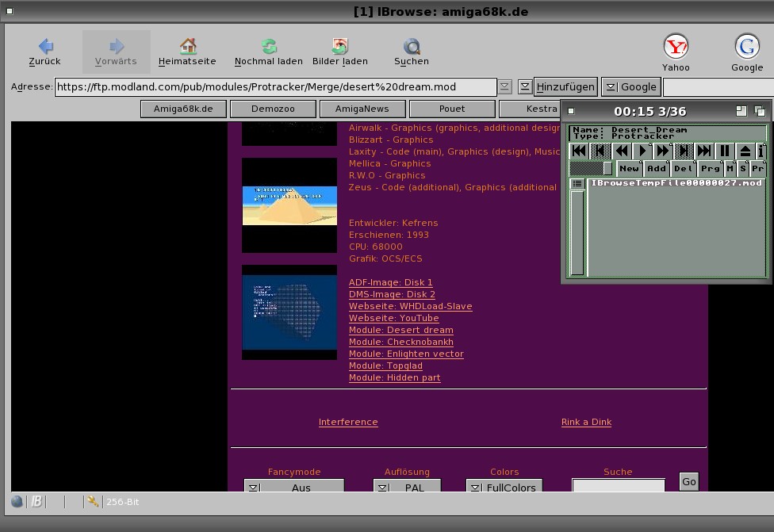
Task: Go to next pattern (dotted forward button)
Action: tap(684, 151)
